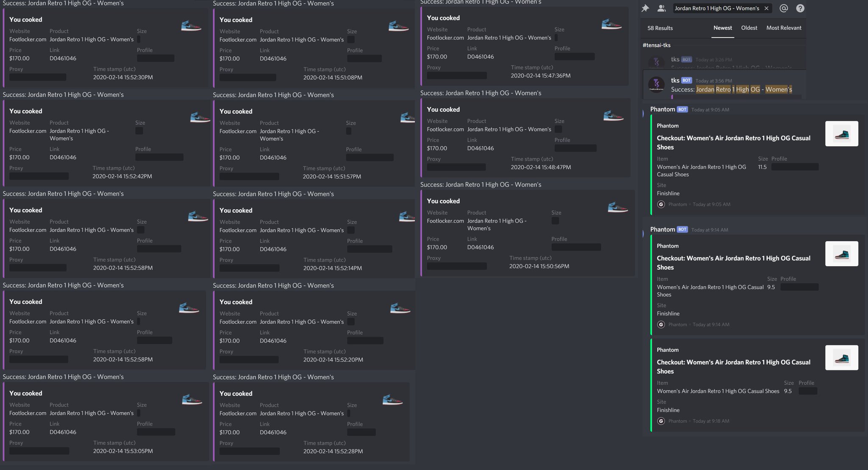Open tks search result posted at 3:56 PM
This screenshot has height=470, width=868.
click(x=724, y=85)
